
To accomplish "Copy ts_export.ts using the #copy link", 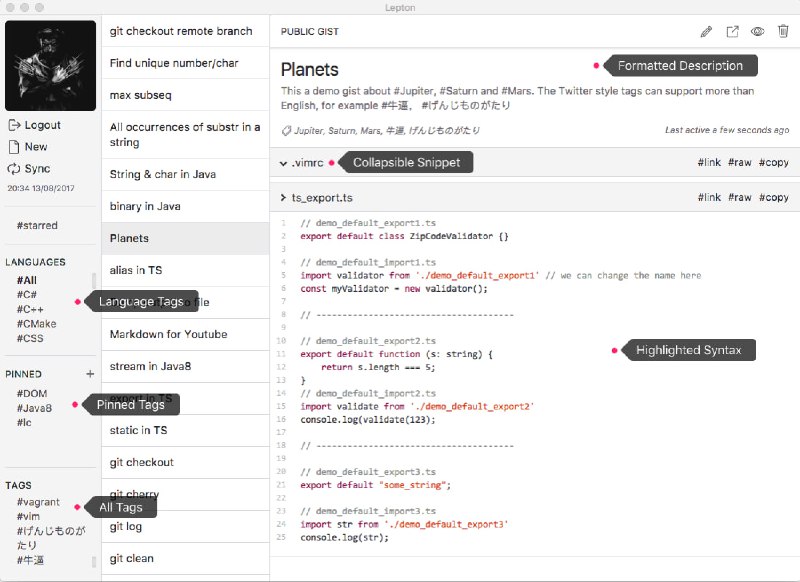I will pyautogui.click(x=773, y=197).
